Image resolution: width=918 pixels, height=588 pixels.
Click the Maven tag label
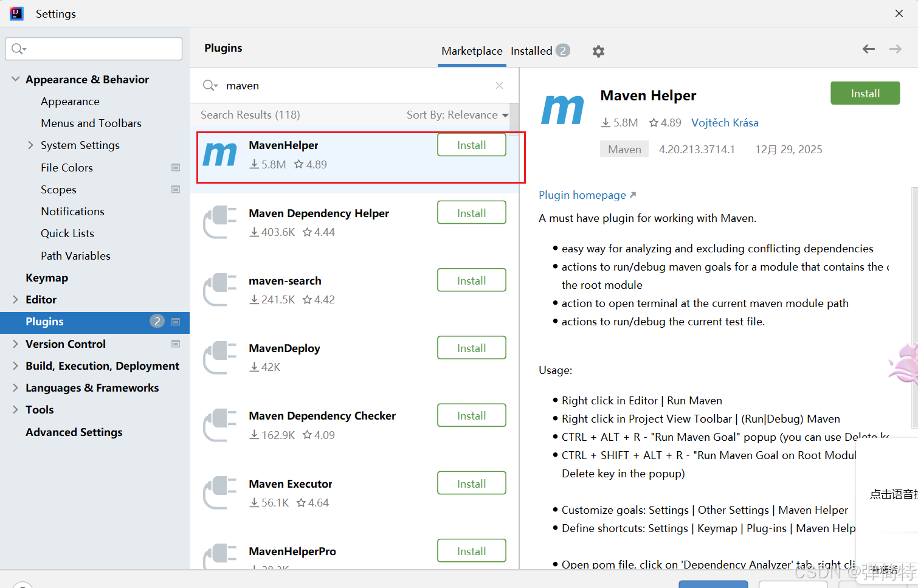624,149
